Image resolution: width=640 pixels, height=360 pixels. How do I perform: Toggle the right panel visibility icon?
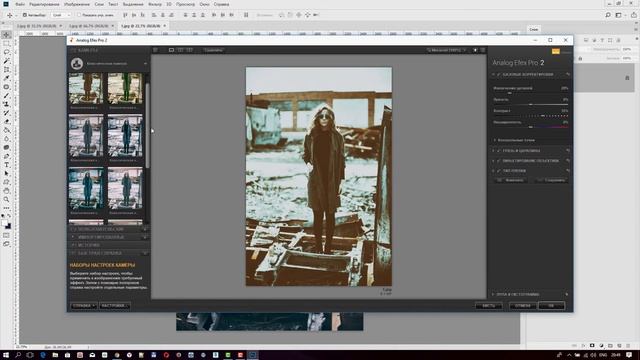point(483,50)
